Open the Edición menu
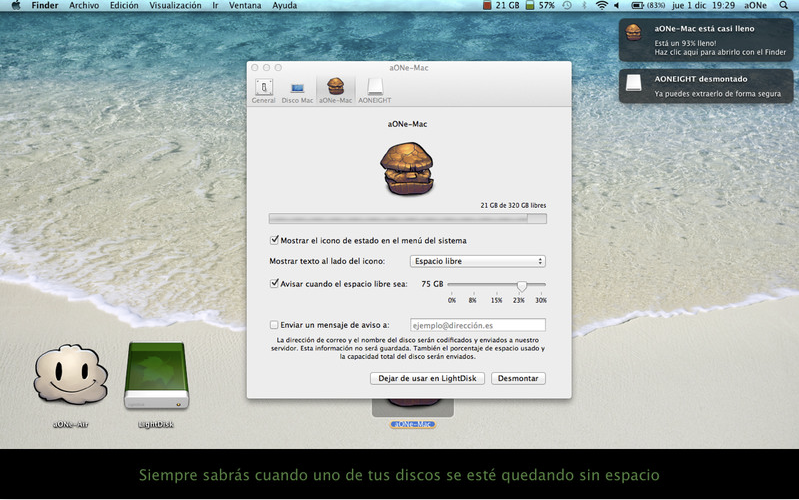 click(x=124, y=6)
